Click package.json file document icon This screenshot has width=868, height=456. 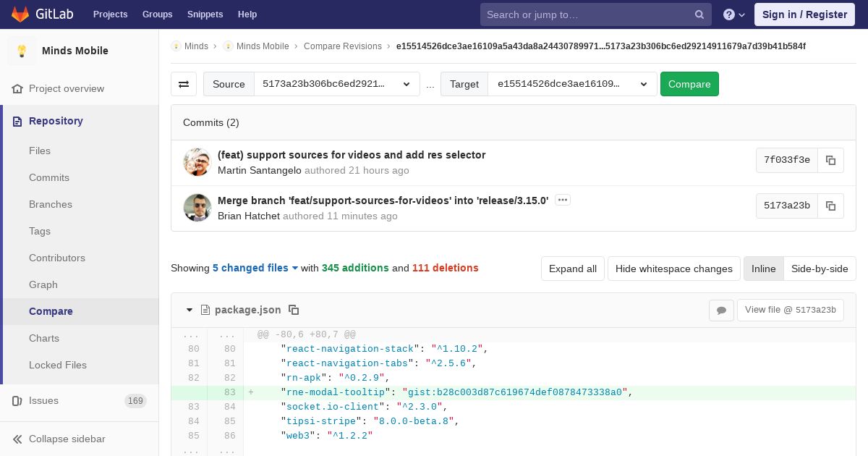click(205, 310)
